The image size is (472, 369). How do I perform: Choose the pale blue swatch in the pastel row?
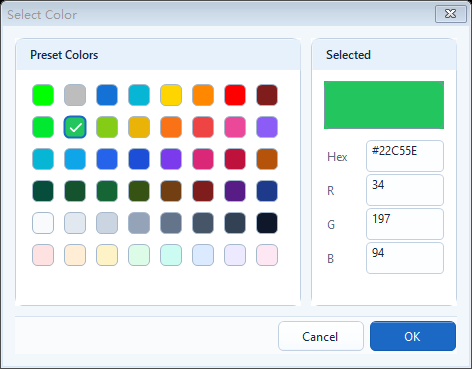click(203, 255)
